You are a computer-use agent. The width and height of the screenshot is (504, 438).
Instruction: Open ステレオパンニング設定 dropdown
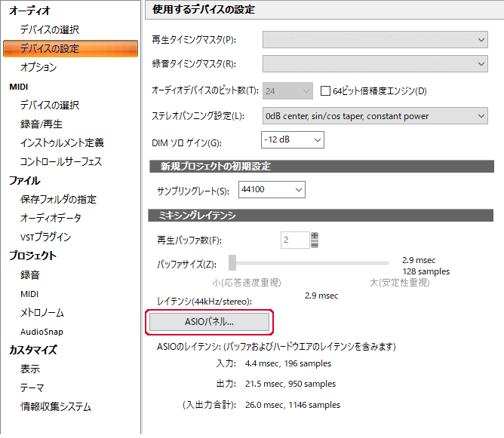click(x=375, y=116)
